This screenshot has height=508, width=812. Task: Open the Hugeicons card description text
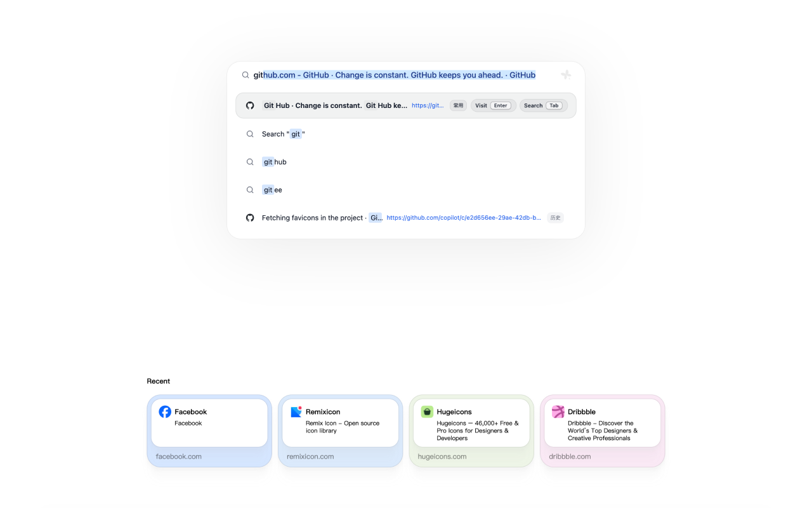click(x=477, y=431)
